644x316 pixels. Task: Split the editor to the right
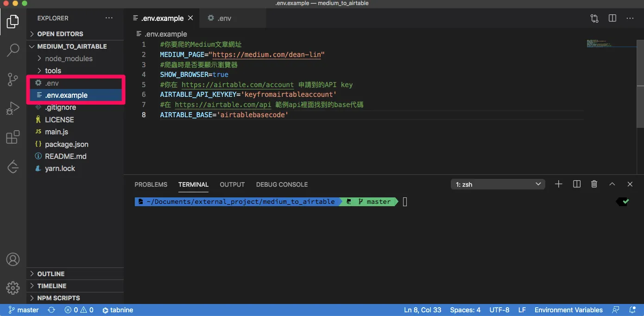pos(612,19)
